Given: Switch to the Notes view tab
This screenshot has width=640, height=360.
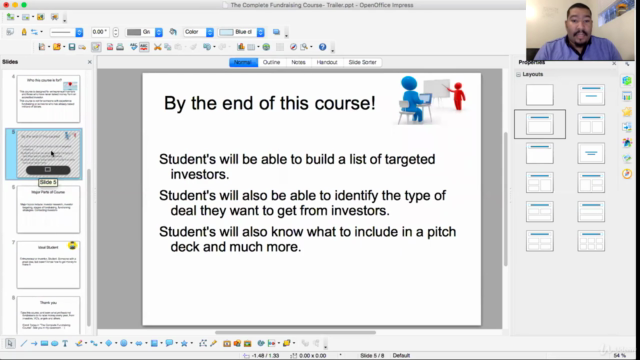Looking at the screenshot, I should (x=298, y=62).
